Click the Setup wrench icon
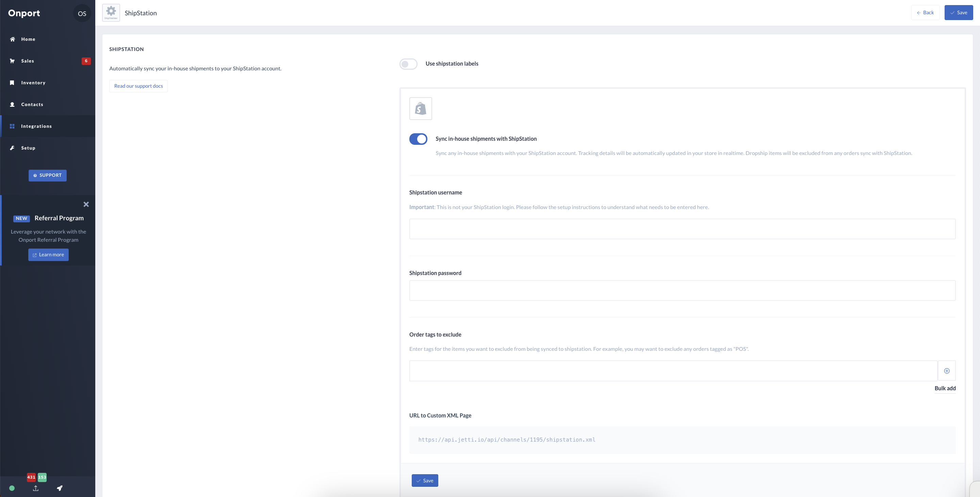 coord(12,148)
